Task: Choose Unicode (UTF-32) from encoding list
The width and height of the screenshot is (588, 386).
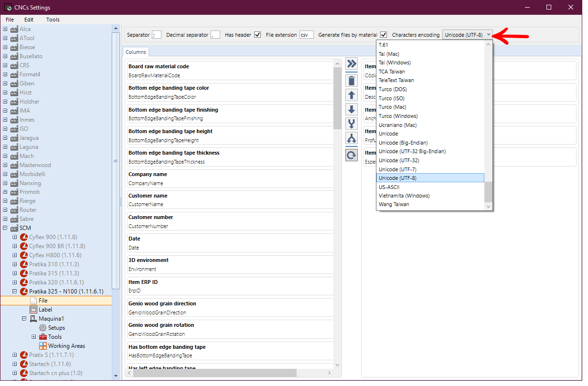Action: point(430,160)
